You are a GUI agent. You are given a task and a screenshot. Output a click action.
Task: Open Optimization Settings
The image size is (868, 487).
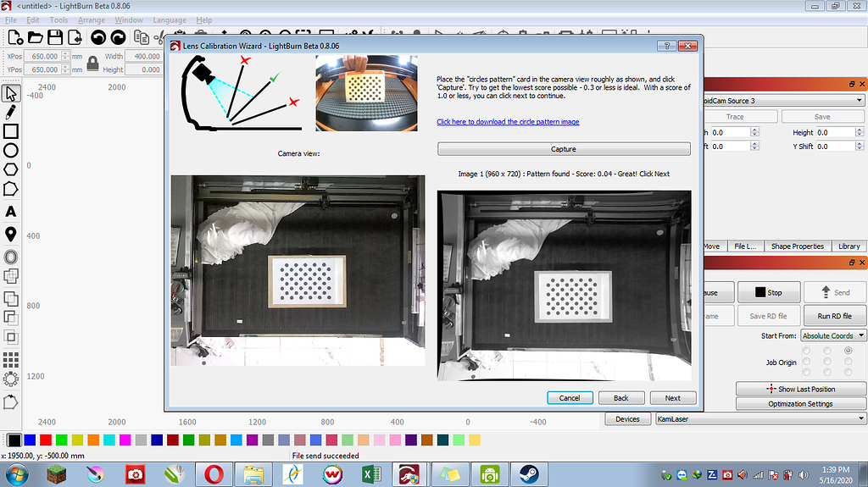800,404
